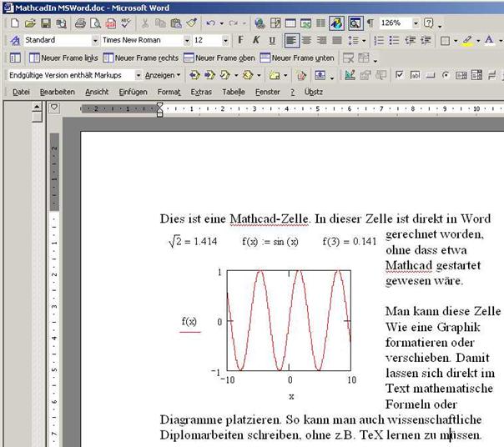The image size is (504, 447).
Task: Toggle italic formatting (K button)
Action: [256, 40]
